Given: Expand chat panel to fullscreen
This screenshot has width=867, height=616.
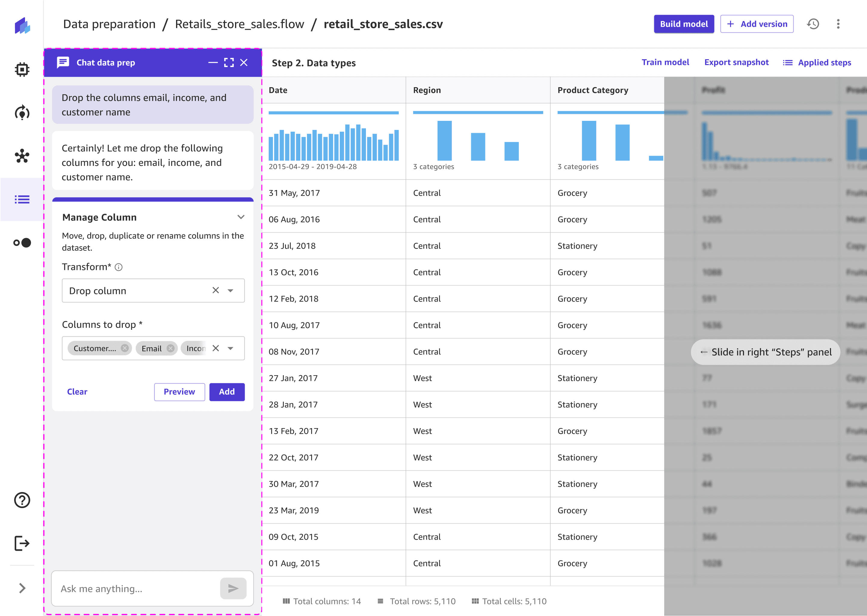Looking at the screenshot, I should 229,63.
